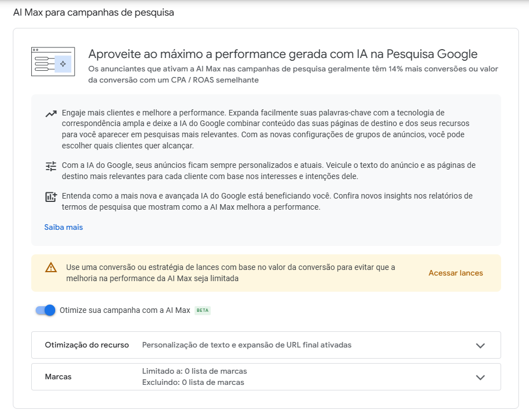Open the Saiba mais link
Viewport: 529px width, 420px height.
(x=64, y=227)
